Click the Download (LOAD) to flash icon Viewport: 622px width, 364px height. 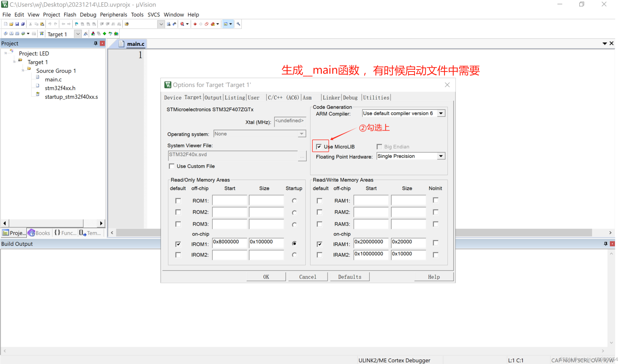(42, 34)
